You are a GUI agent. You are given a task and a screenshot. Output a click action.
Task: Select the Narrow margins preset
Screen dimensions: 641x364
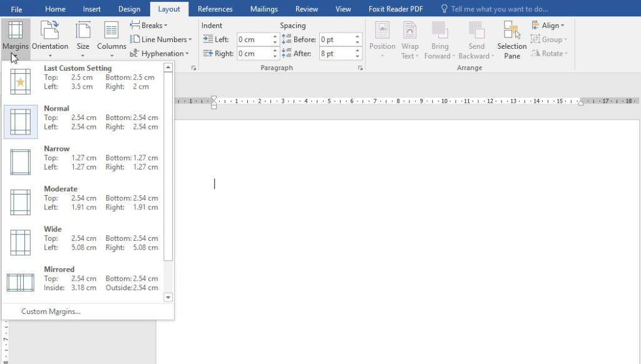point(21,162)
